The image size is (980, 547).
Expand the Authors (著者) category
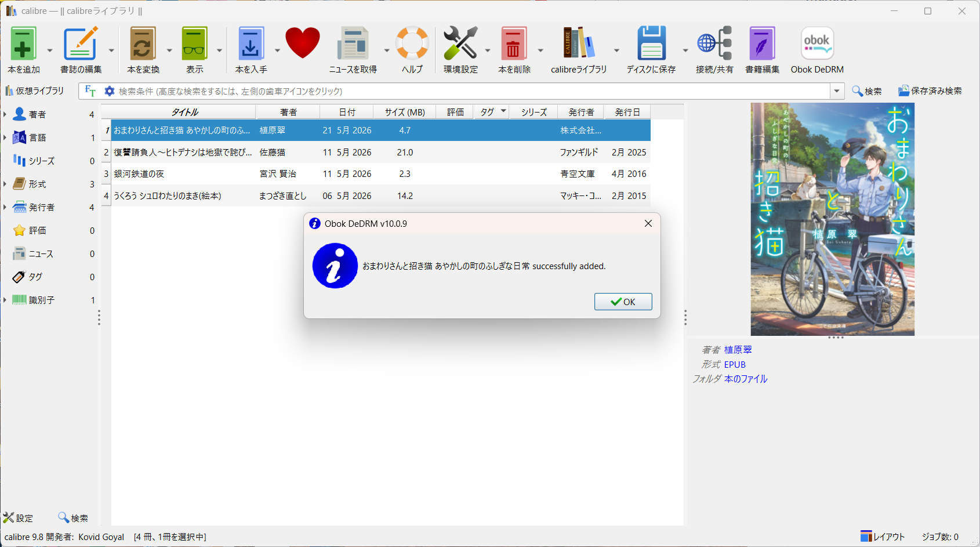point(5,114)
